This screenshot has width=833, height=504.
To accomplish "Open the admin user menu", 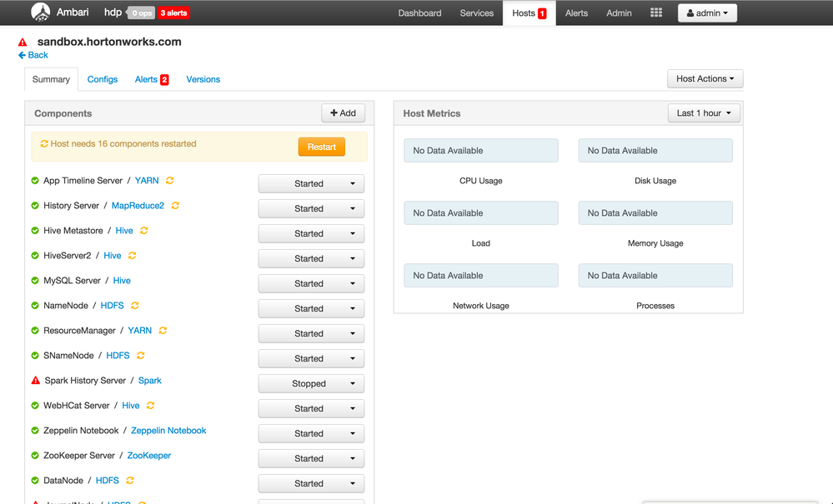I will pyautogui.click(x=707, y=13).
